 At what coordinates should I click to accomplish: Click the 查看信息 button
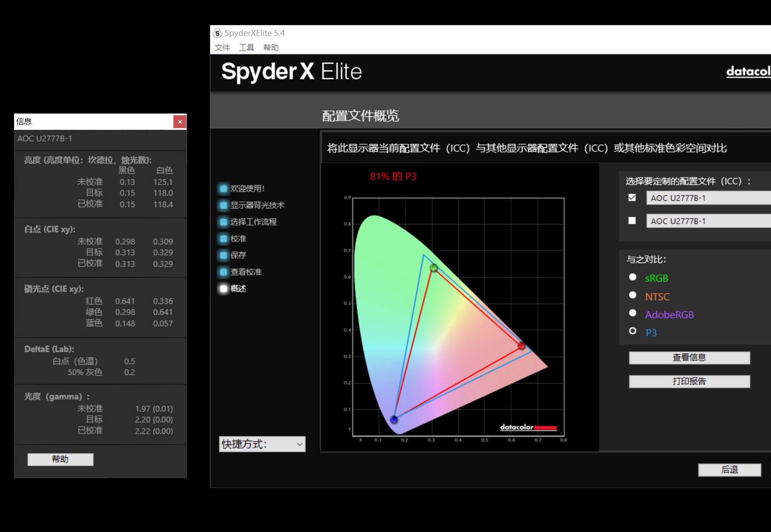[689, 358]
